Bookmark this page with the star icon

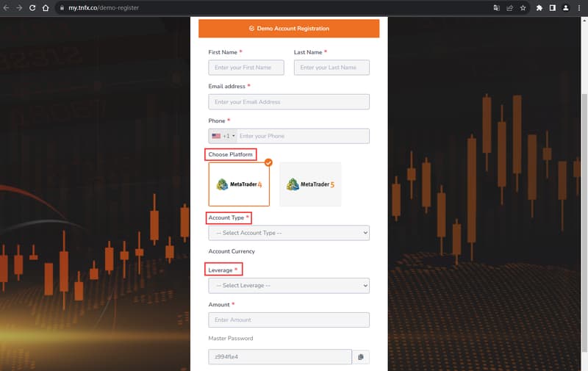523,8
